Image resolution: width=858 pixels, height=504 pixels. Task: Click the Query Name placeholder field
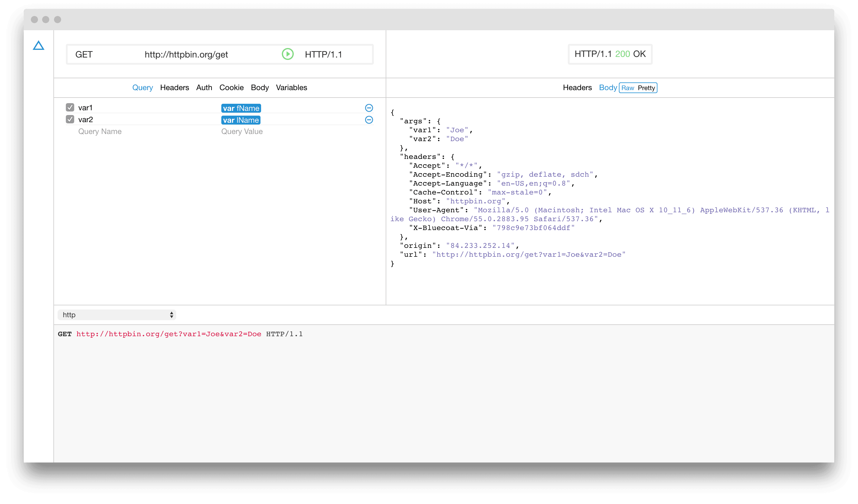(100, 131)
